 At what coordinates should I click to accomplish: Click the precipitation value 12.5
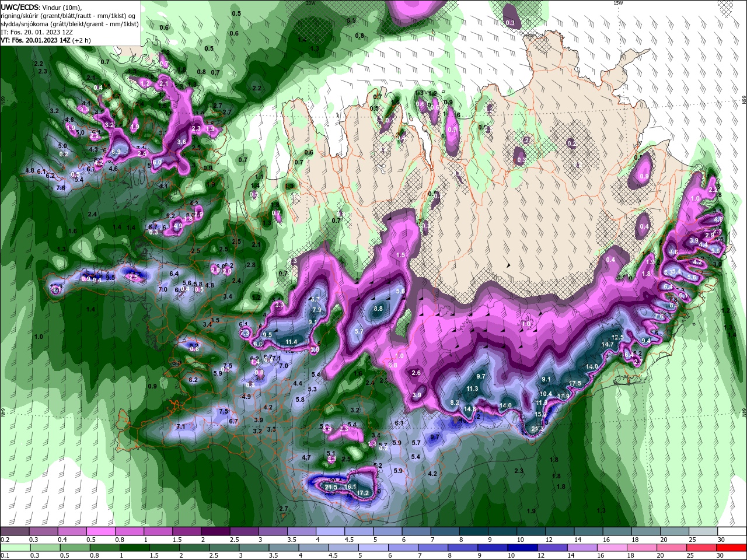617,337
